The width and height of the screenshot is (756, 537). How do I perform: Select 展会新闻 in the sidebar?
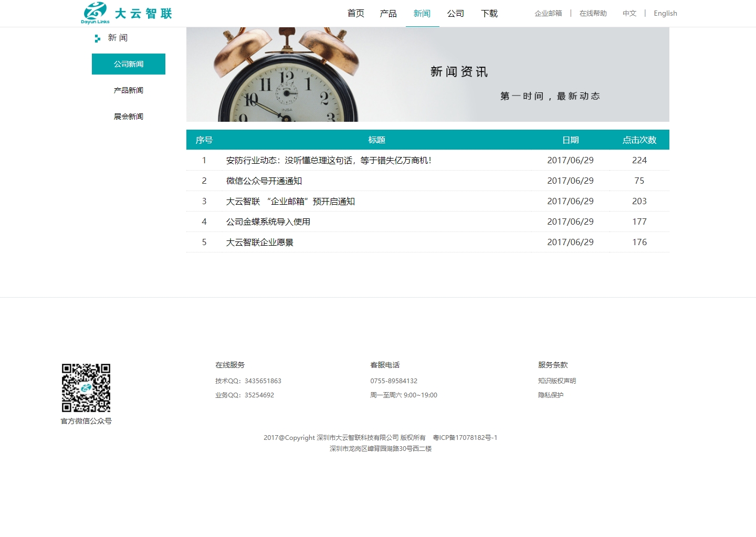pos(129,117)
